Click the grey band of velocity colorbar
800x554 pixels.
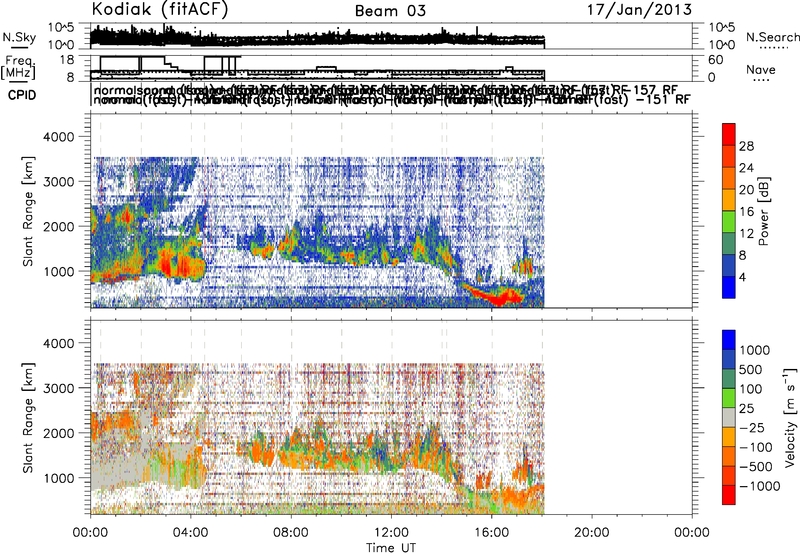click(x=729, y=417)
